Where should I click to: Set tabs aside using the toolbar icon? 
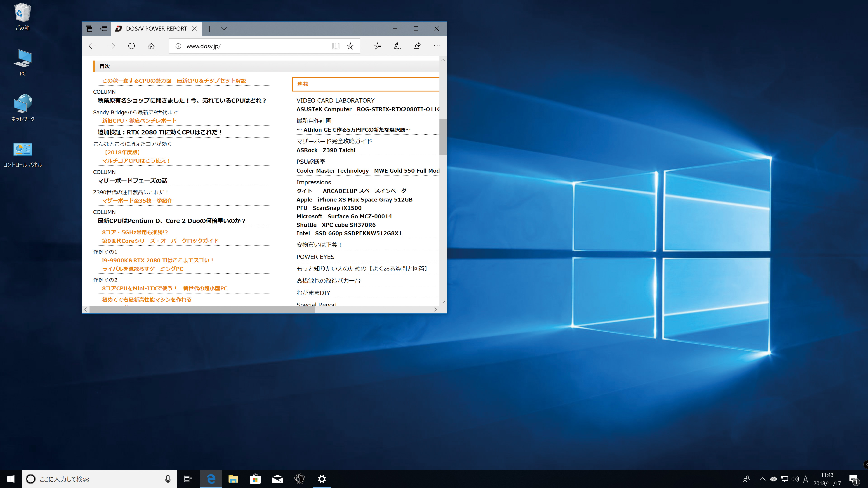(104, 29)
